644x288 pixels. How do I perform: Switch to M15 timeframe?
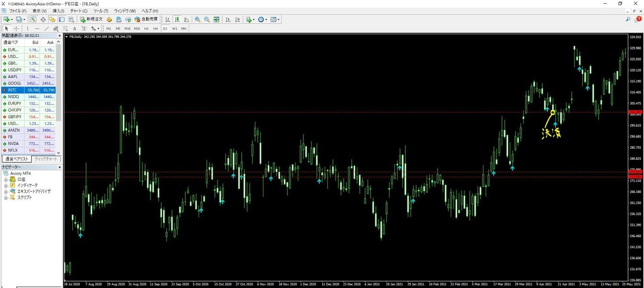pyautogui.click(x=127, y=28)
